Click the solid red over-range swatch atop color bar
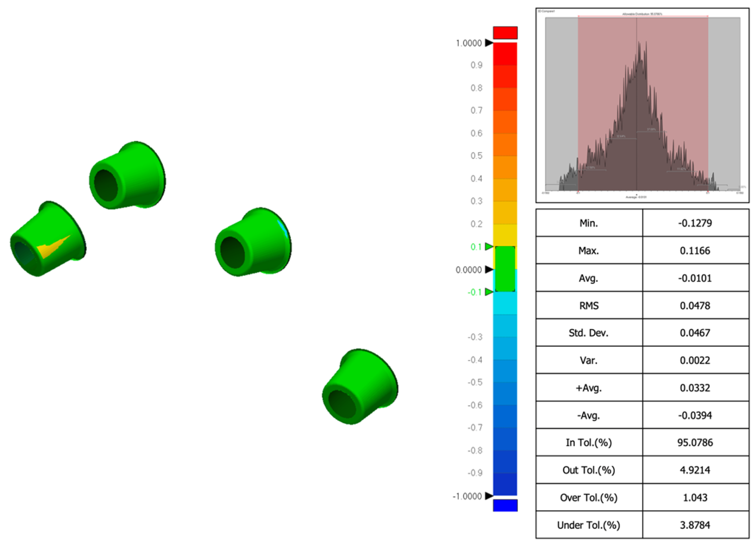 [x=505, y=33]
